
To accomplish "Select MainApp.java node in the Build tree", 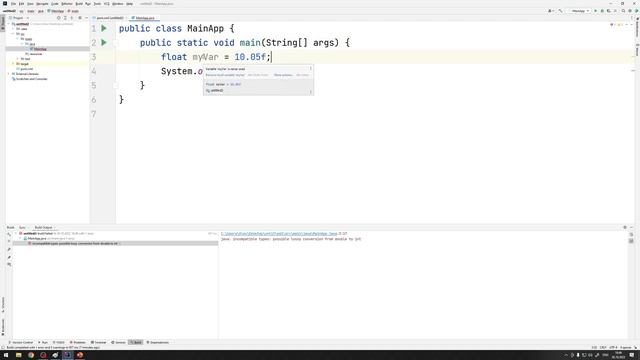I will pyautogui.click(x=37, y=238).
